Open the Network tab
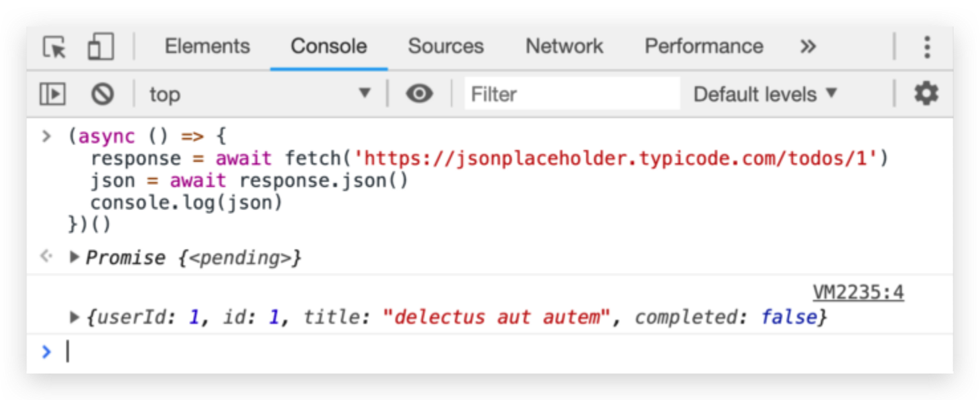 [564, 46]
